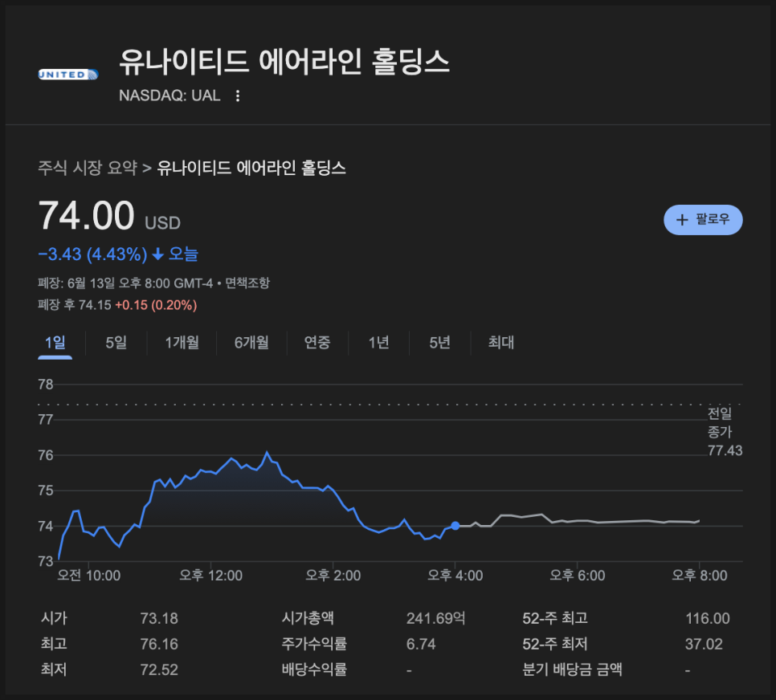
Task: Click the blue closing-price dot on chart
Action: click(x=455, y=526)
